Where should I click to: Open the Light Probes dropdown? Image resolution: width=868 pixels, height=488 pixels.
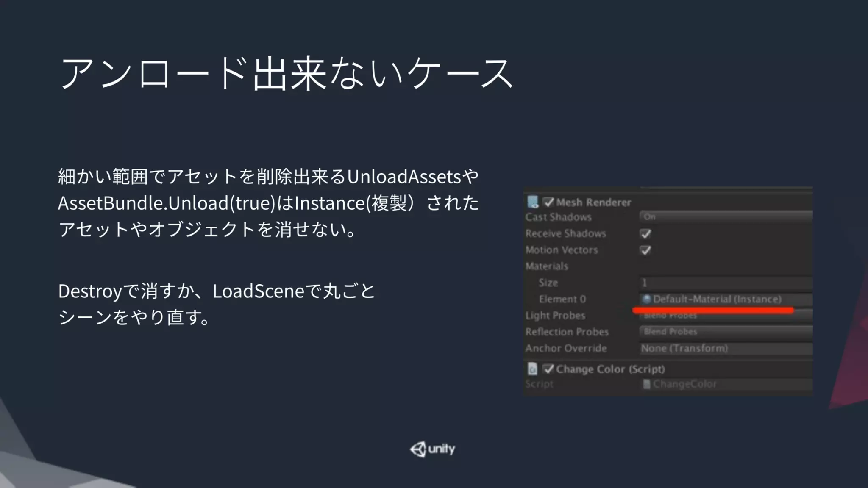tap(726, 316)
